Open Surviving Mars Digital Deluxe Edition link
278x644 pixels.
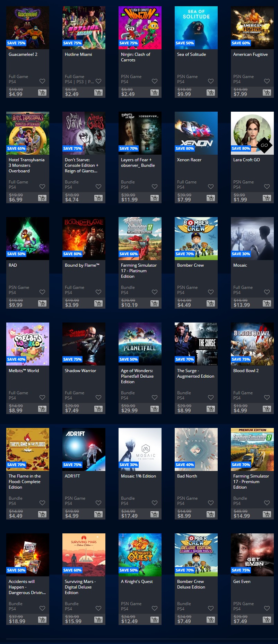click(x=80, y=587)
